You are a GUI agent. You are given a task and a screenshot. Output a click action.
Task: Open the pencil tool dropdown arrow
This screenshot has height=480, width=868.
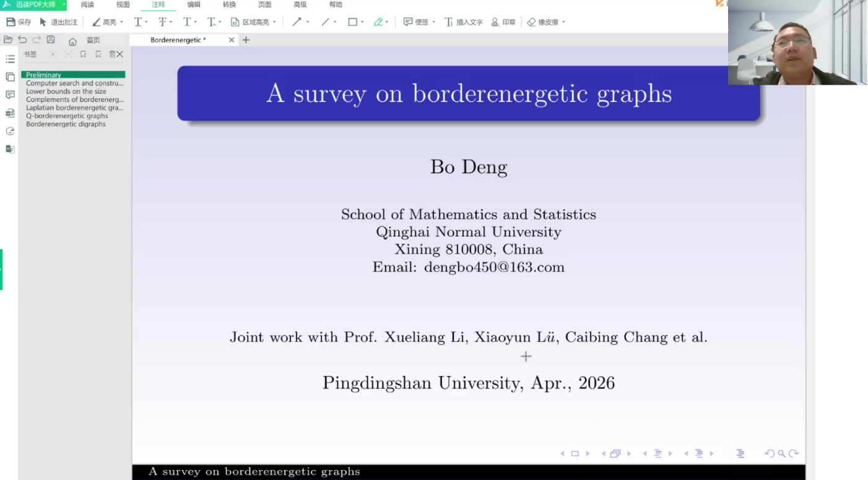[x=387, y=22]
